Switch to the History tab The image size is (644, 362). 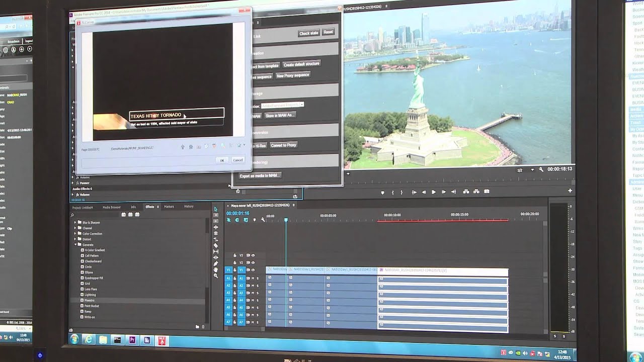[x=189, y=207]
